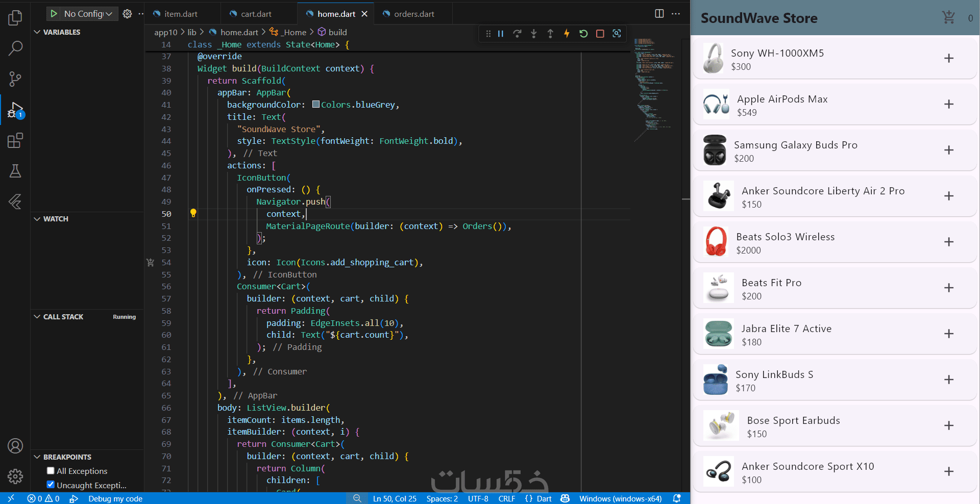Image resolution: width=980 pixels, height=504 pixels.
Task: Stop the debug session
Action: coord(600,34)
